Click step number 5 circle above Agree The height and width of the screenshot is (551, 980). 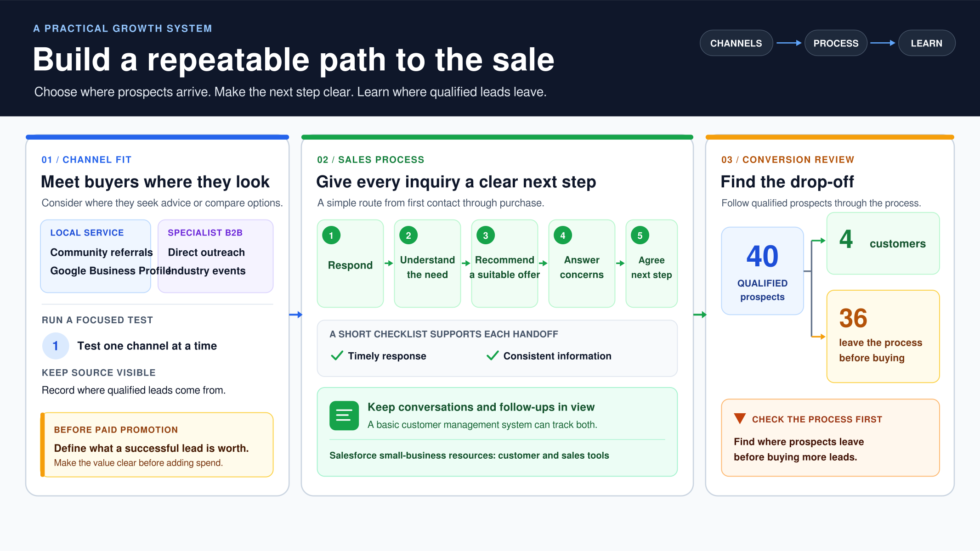[x=640, y=236]
